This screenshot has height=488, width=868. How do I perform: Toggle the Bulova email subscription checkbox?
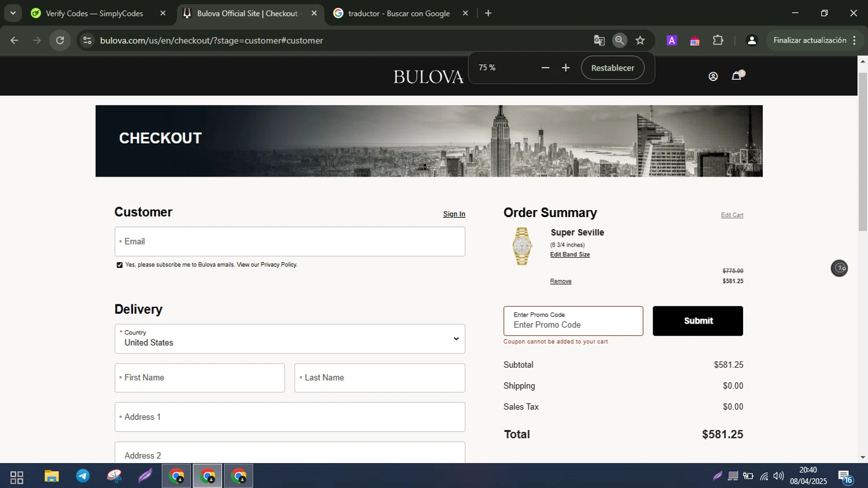pyautogui.click(x=120, y=265)
